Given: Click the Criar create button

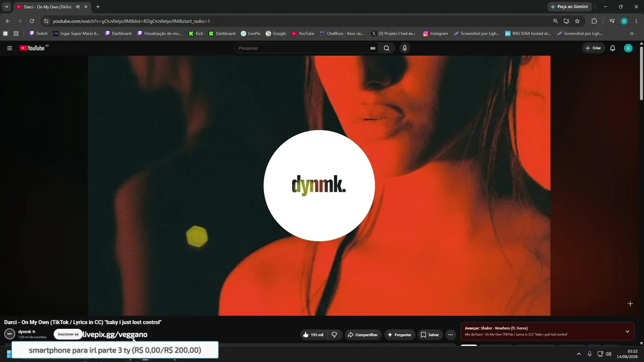Looking at the screenshot, I should click(x=593, y=48).
